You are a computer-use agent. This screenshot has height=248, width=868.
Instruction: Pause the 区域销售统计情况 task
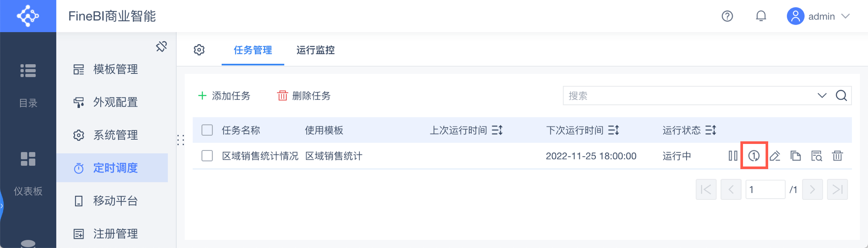(x=733, y=156)
